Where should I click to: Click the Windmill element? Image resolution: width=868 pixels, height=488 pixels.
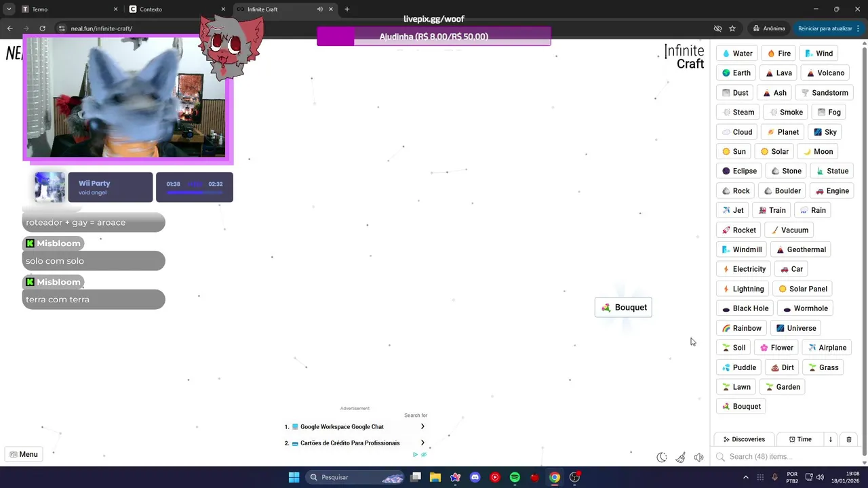[x=742, y=249]
